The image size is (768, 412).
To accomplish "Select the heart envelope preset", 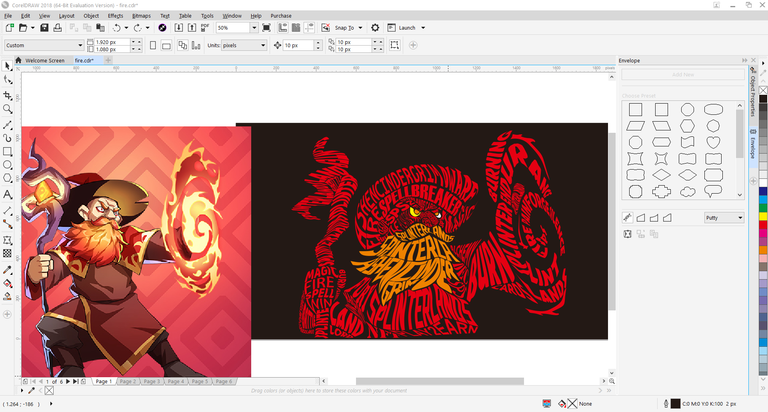I will pos(713,142).
